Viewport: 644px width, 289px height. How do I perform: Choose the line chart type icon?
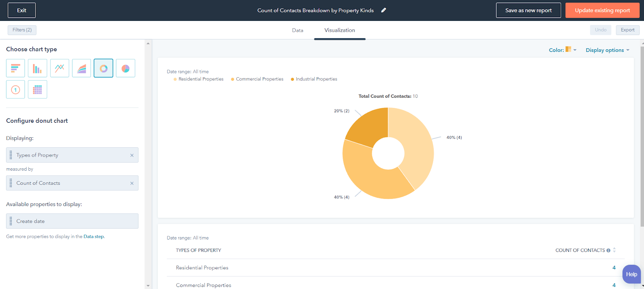click(x=60, y=68)
